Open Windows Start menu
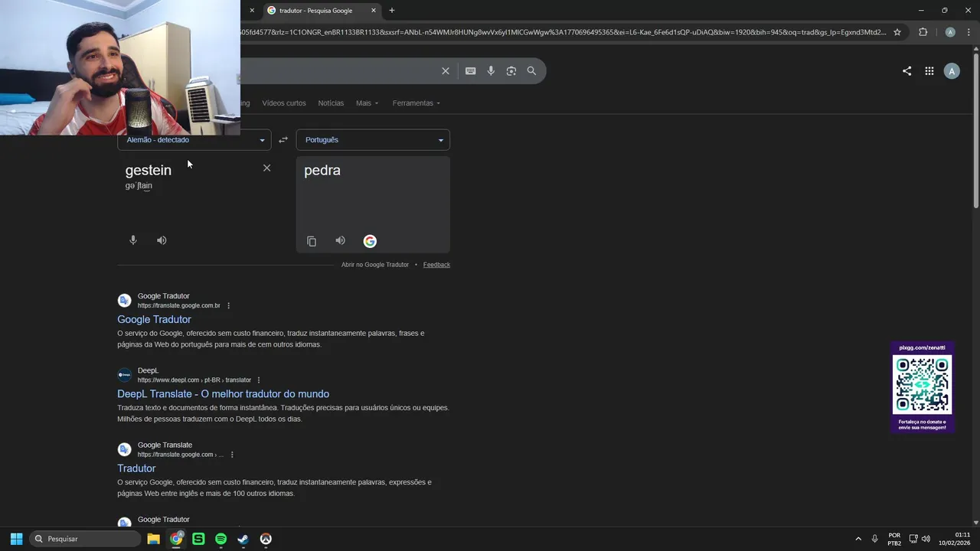The height and width of the screenshot is (551, 980). 16,539
